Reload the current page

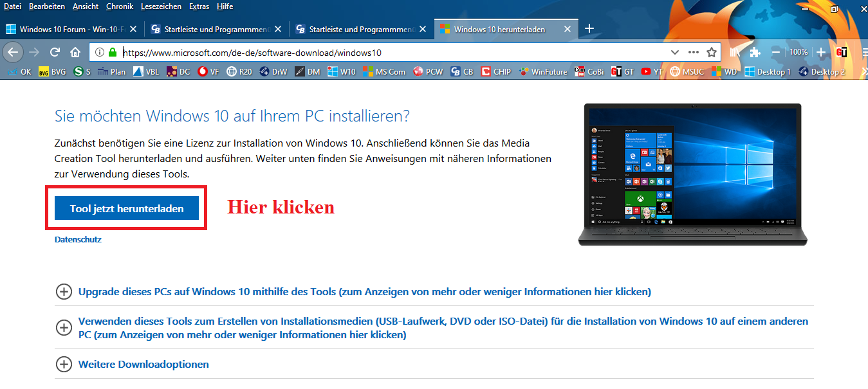[55, 52]
